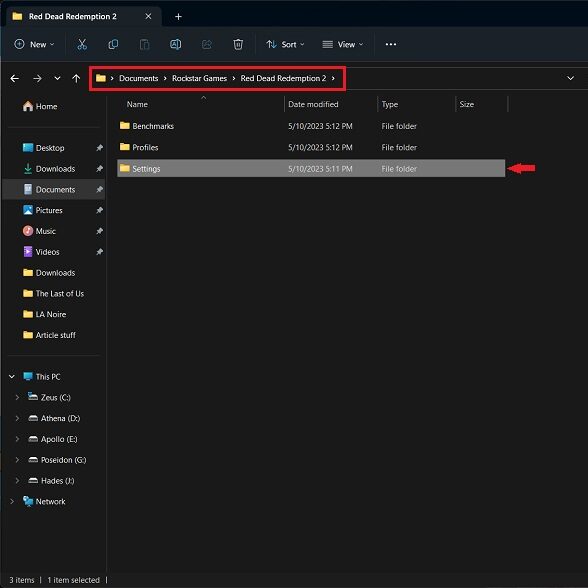Click pin icon next to Videos
The height and width of the screenshot is (588, 588).
point(99,252)
